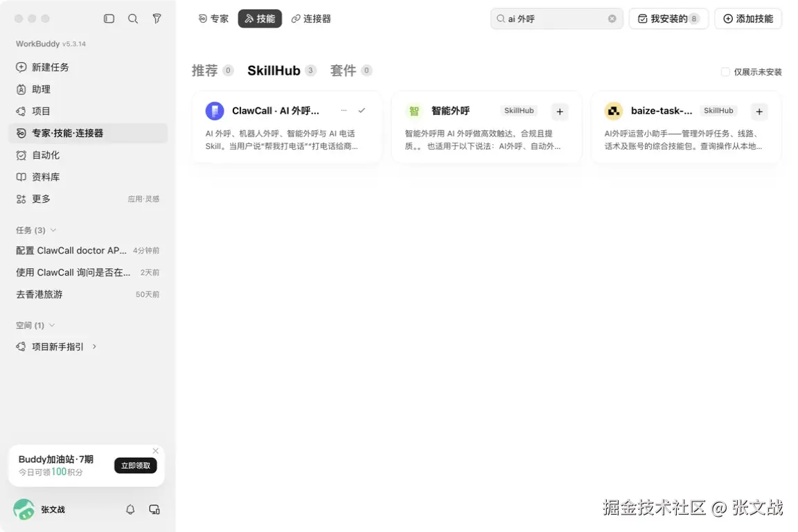Select the 套件 category tab
Screen dimensions: 798x532
[x=351, y=70]
